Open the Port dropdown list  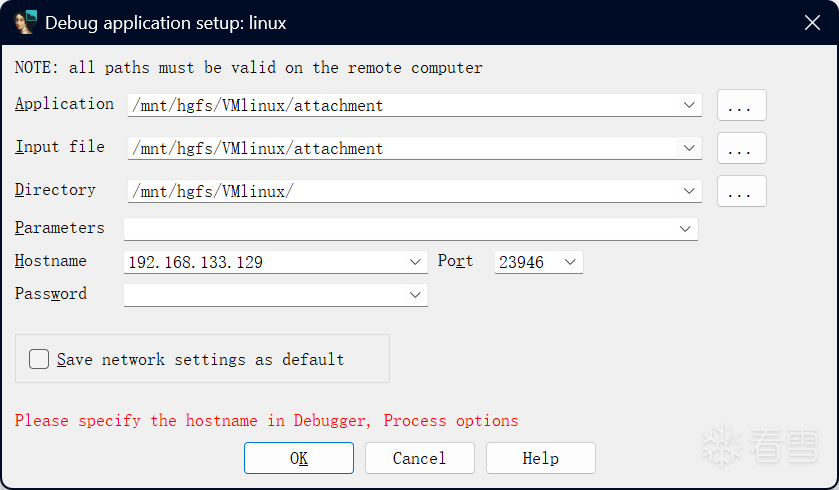570,262
